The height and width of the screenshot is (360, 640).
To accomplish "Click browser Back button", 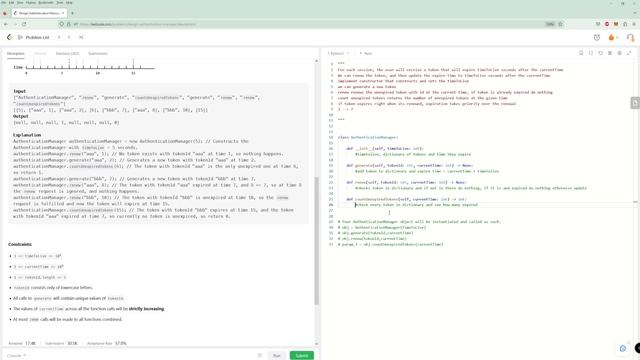I will click(6, 24).
